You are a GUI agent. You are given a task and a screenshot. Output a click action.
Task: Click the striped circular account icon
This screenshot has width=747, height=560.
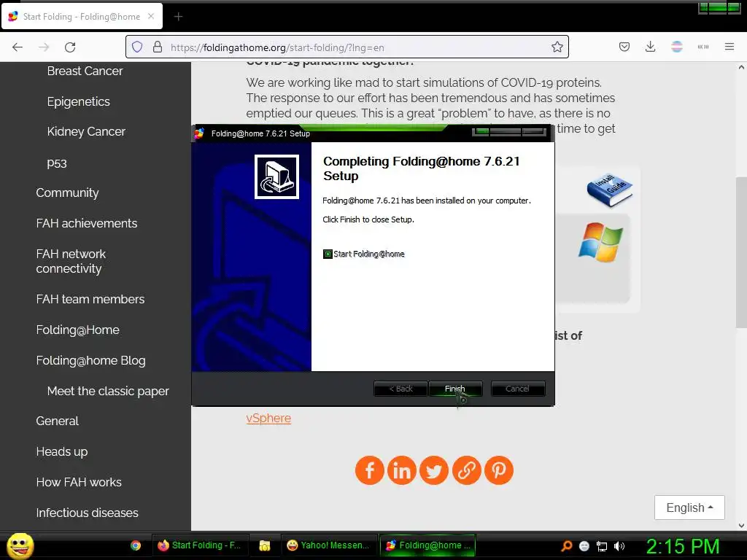pos(676,47)
